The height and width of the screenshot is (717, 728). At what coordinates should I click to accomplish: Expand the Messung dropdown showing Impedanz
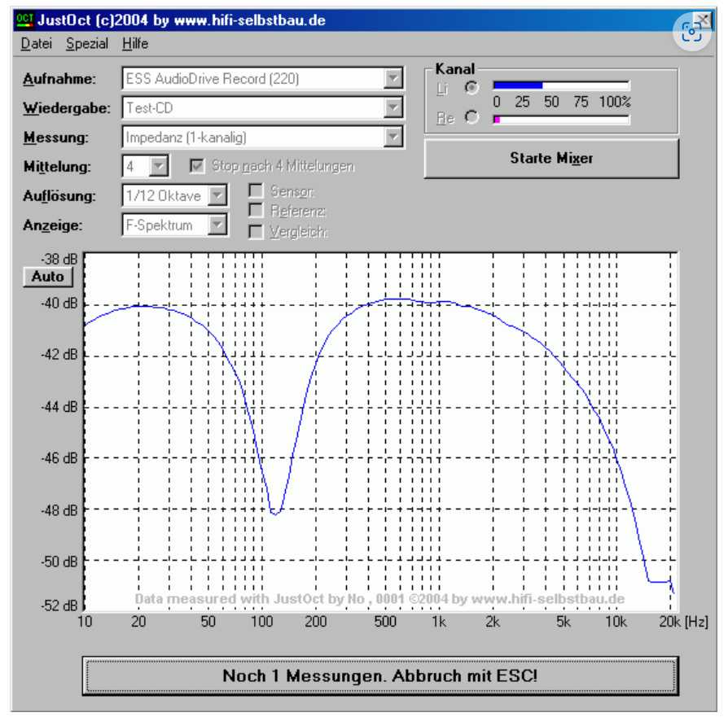click(393, 137)
